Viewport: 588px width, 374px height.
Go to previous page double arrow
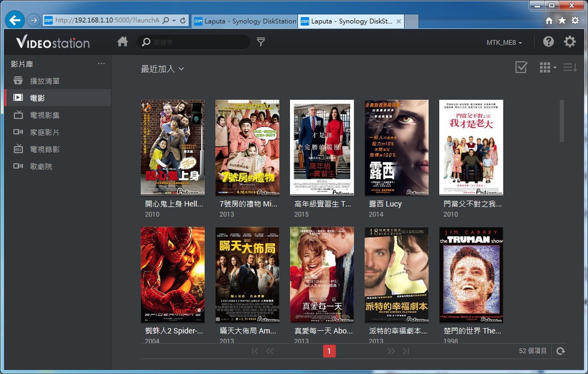point(270,351)
